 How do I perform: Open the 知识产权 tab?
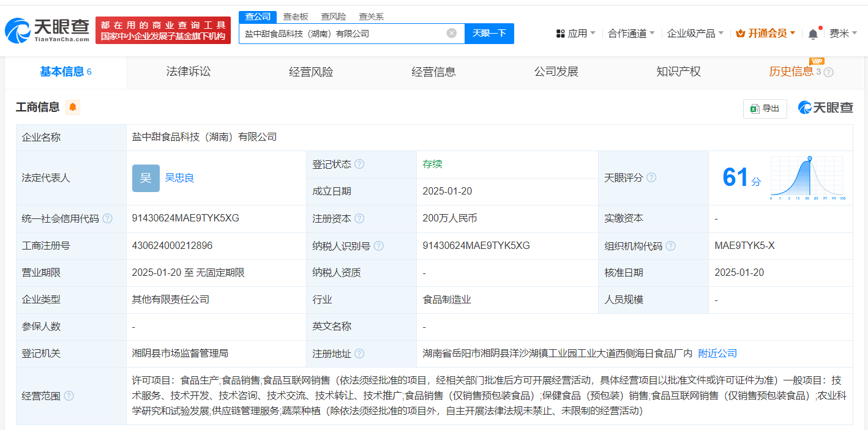[678, 72]
